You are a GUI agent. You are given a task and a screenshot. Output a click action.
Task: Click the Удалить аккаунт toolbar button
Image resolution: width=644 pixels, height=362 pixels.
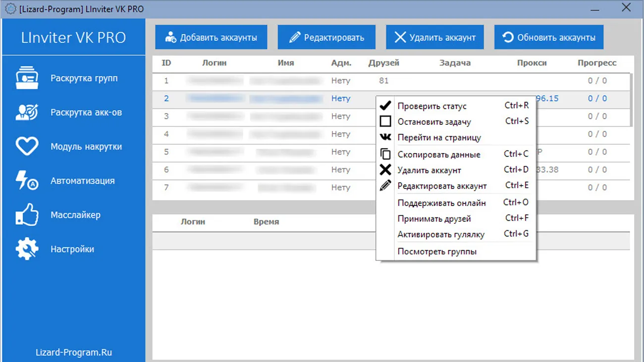coord(434,38)
